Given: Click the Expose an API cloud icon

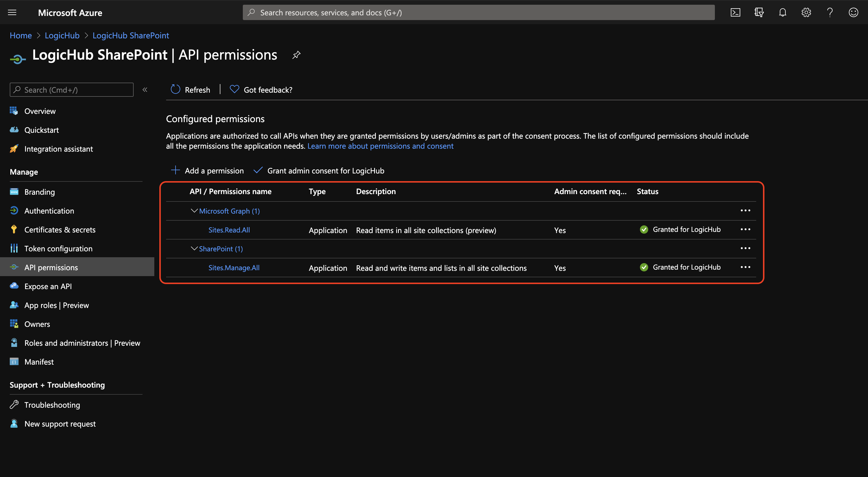Looking at the screenshot, I should (14, 286).
